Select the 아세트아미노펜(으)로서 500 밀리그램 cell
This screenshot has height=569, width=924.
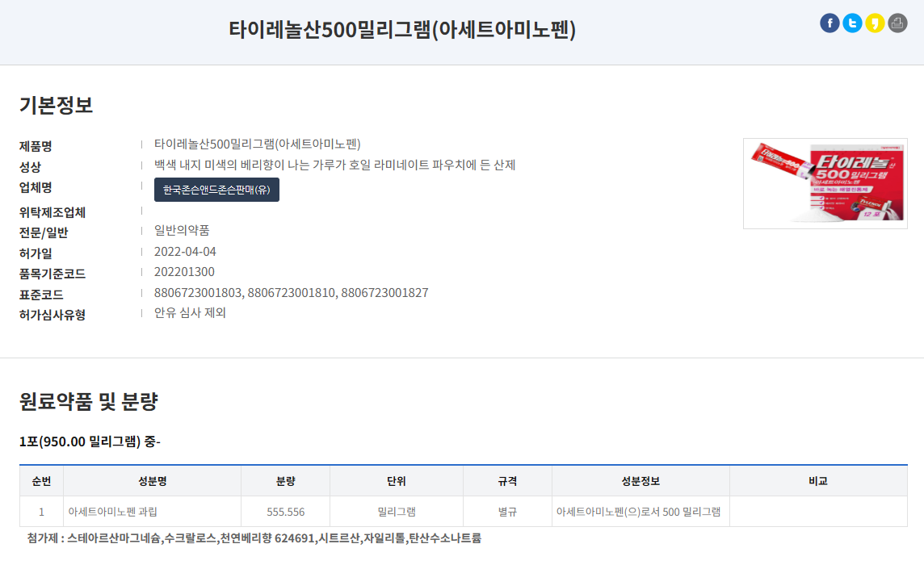640,512
